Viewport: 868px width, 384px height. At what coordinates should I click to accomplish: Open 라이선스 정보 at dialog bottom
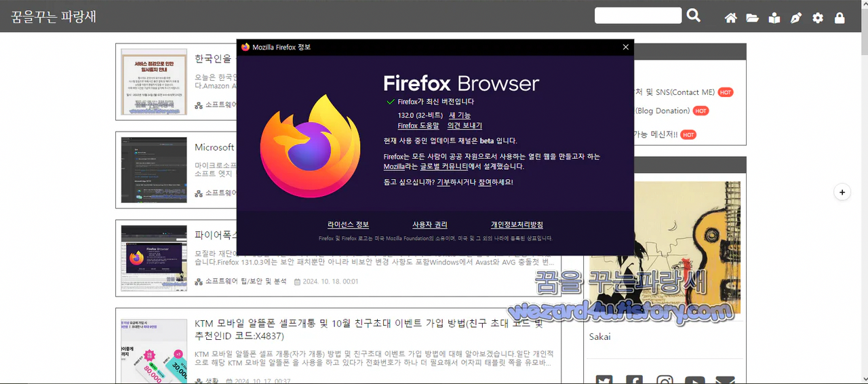point(348,225)
